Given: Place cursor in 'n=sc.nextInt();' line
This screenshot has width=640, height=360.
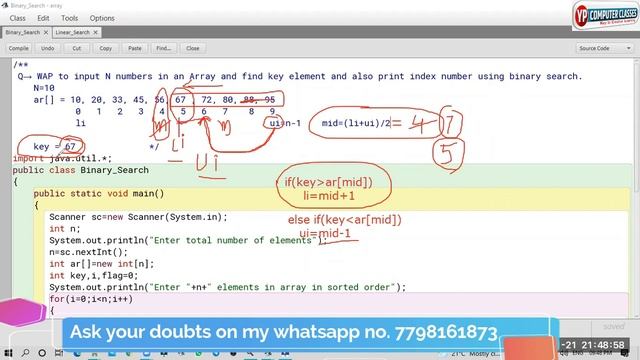Looking at the screenshot, I should [89, 252].
